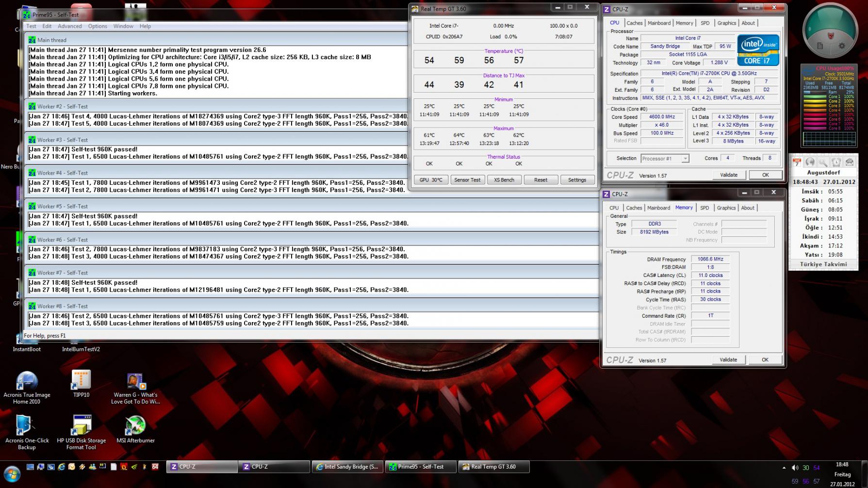Viewport: 868px width, 488px height.
Task: Click the Show Desktop strip on the taskbar
Action: point(864,474)
